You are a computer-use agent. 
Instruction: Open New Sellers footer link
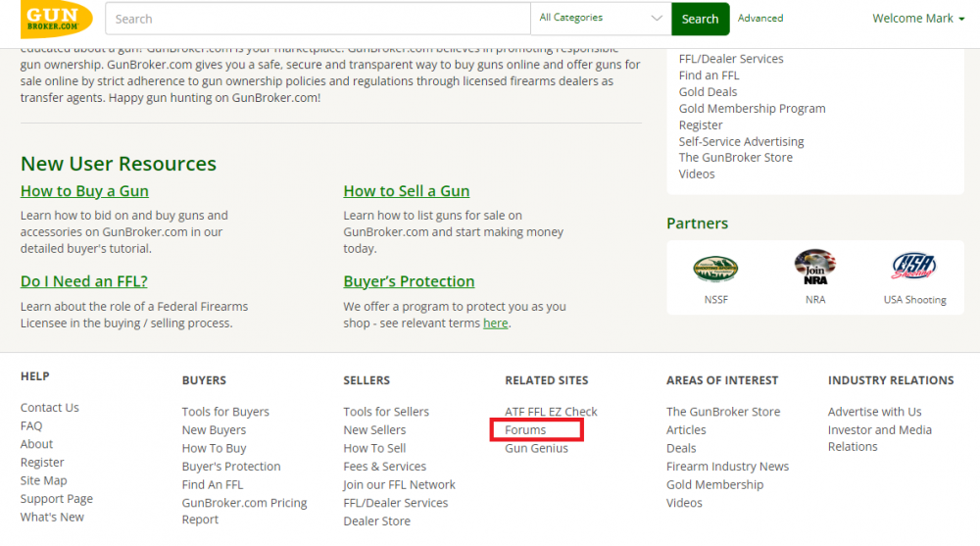374,429
